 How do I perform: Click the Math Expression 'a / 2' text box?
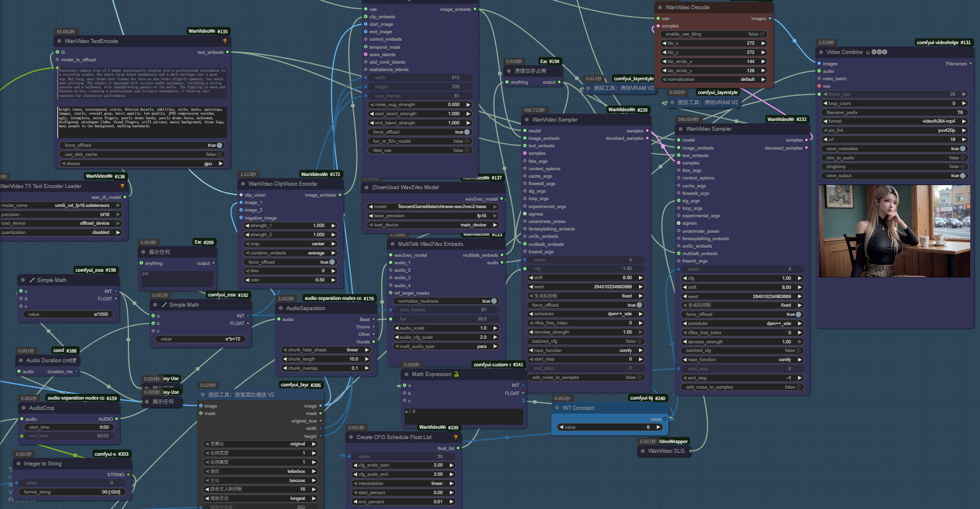(x=464, y=416)
